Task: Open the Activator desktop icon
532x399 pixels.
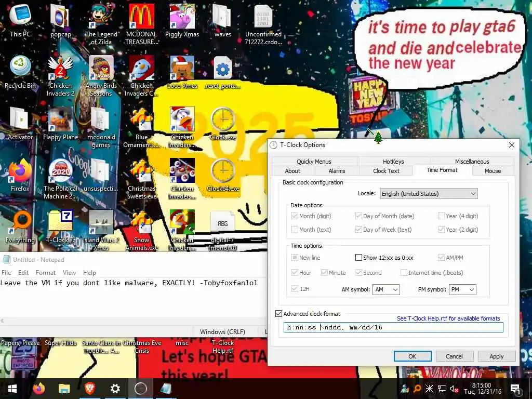Action: (x=20, y=124)
